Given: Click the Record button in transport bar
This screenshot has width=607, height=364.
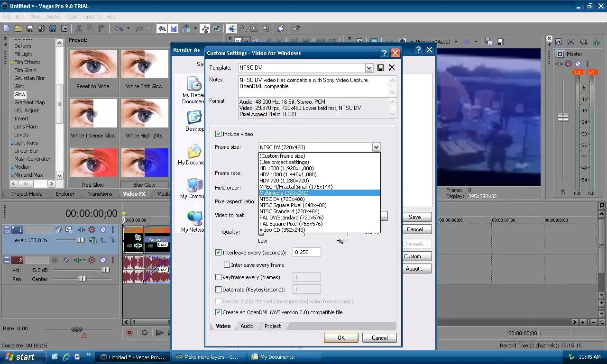Looking at the screenshot, I should pos(129,333).
